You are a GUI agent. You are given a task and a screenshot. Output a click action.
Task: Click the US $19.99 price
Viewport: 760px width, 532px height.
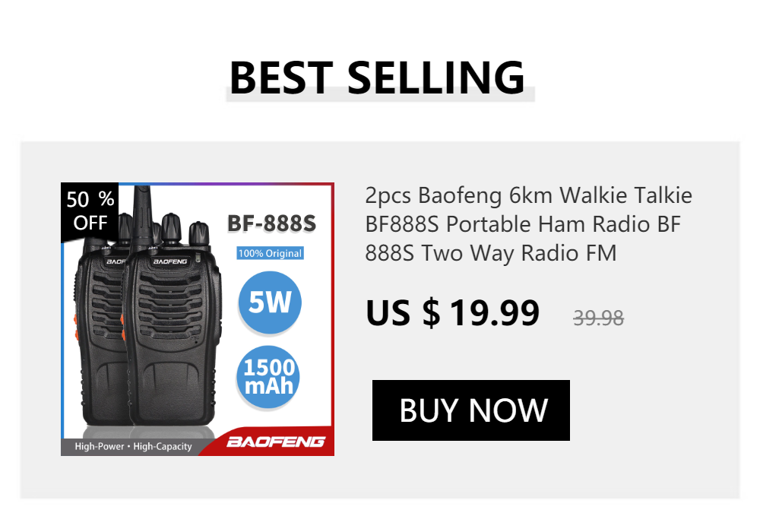[x=452, y=313]
